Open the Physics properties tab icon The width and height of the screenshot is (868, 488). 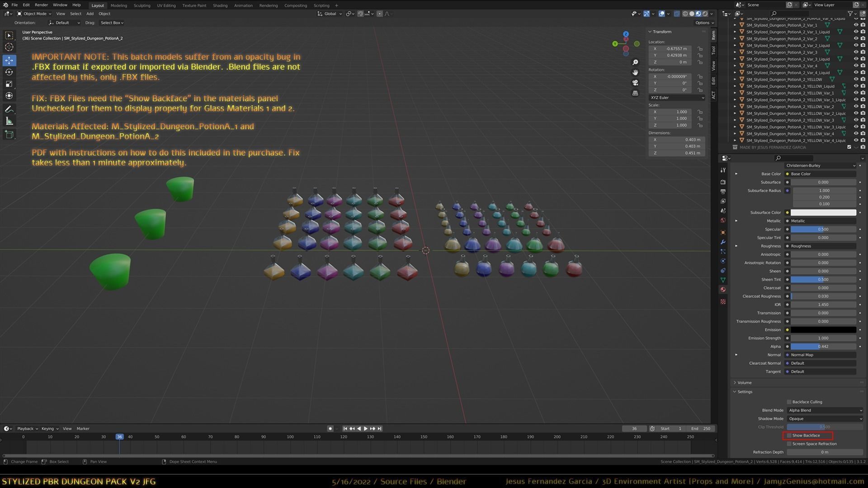723,261
